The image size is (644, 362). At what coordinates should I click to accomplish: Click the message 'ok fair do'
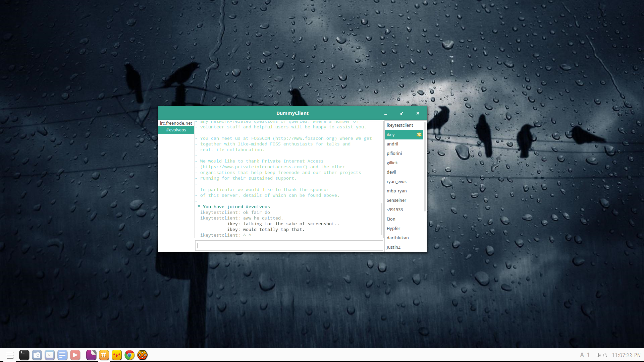[257, 213]
